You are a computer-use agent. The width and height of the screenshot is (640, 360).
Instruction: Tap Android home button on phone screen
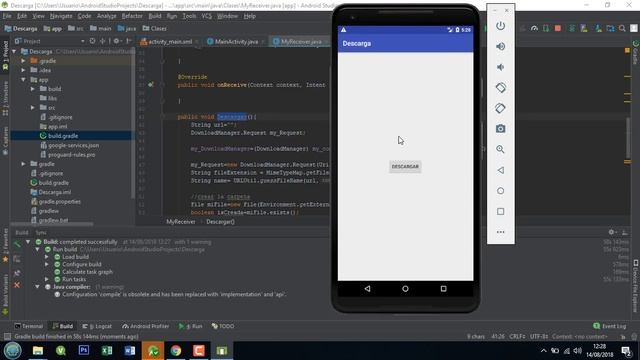pos(405,289)
